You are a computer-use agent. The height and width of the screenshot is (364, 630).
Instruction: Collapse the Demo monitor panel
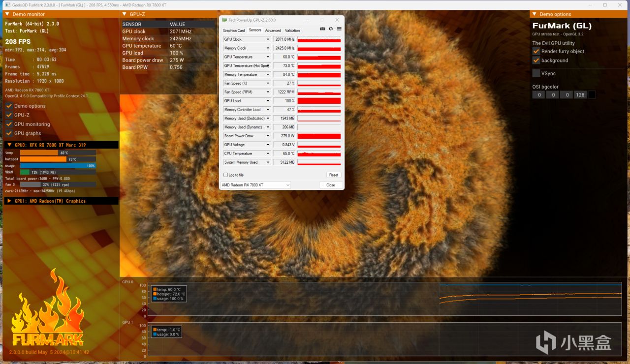[x=7, y=14]
